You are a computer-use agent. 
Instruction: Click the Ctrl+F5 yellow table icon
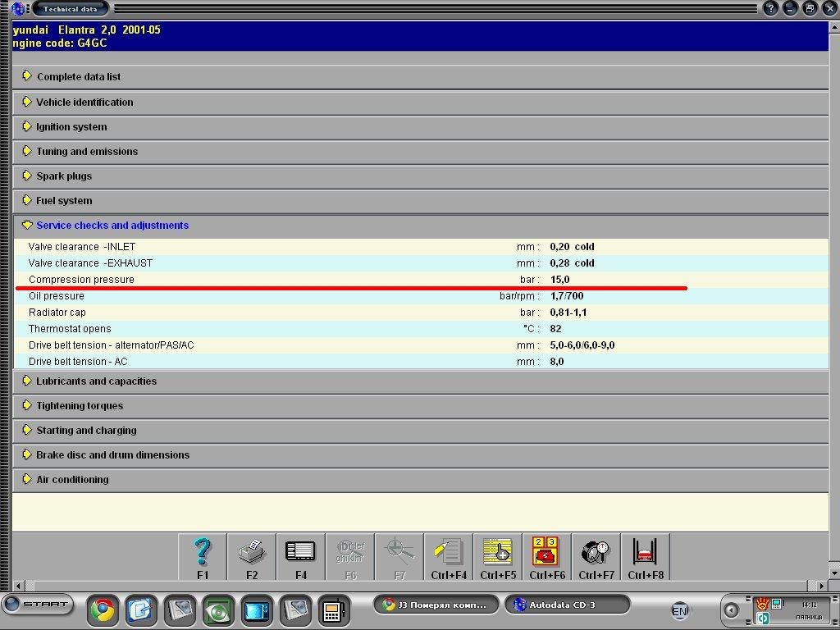498,557
